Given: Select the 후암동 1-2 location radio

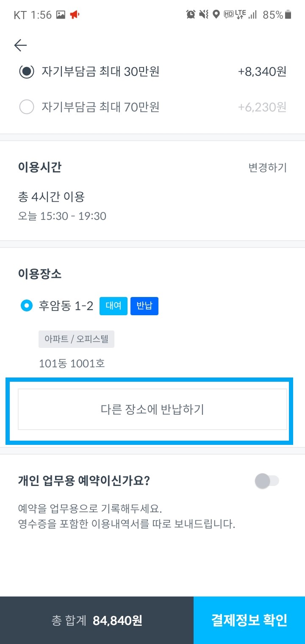Looking at the screenshot, I should [26, 305].
